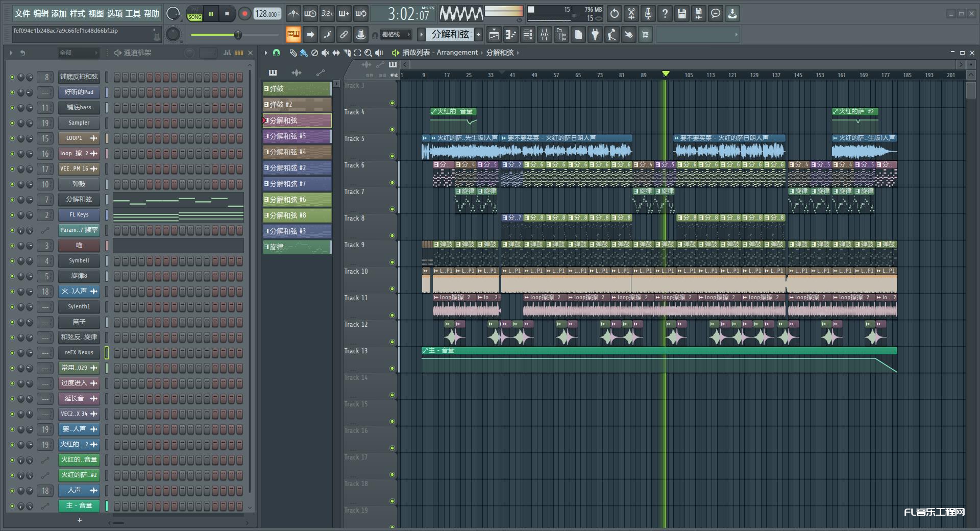Toggle PAT/SONG mode switch
This screenshot has width=980, height=531.
pos(194,14)
